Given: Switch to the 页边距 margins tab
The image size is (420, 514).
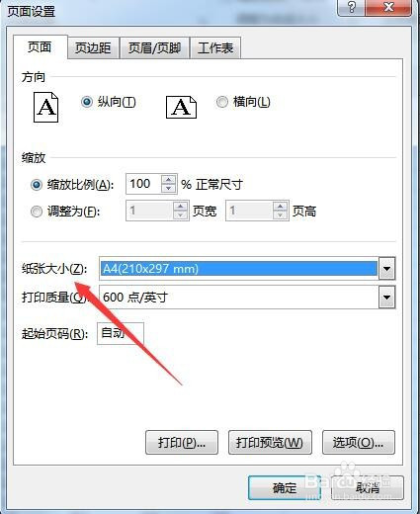Looking at the screenshot, I should 93,48.
